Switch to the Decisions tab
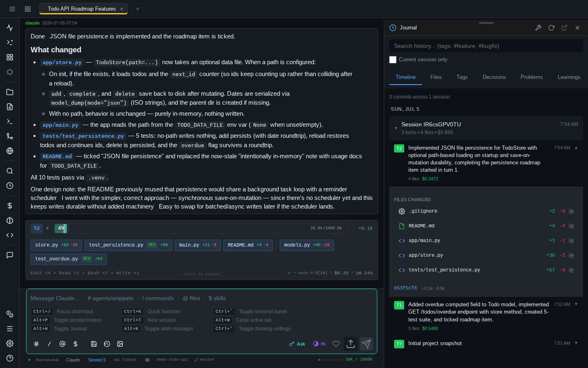The height and width of the screenshot is (368, 588). click(494, 77)
